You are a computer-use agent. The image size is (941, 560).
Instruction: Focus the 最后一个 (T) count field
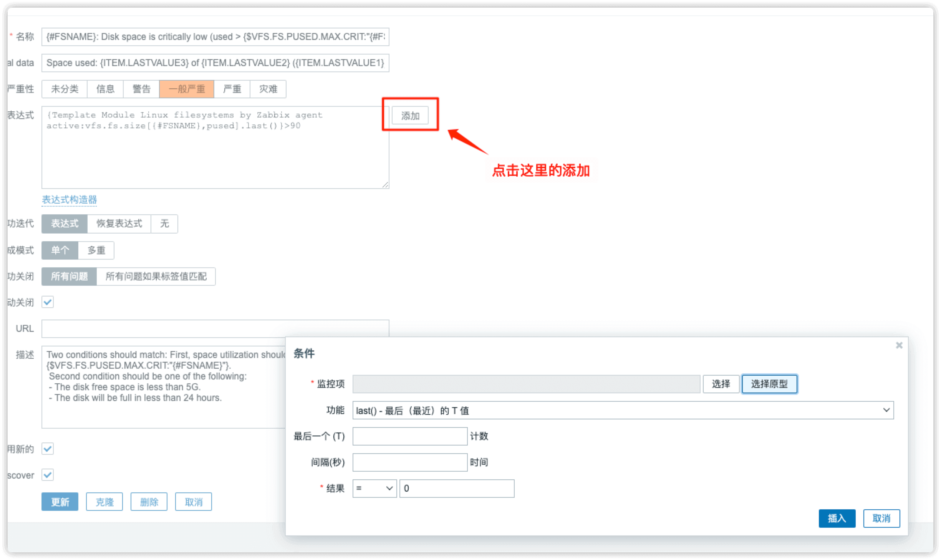(x=409, y=436)
